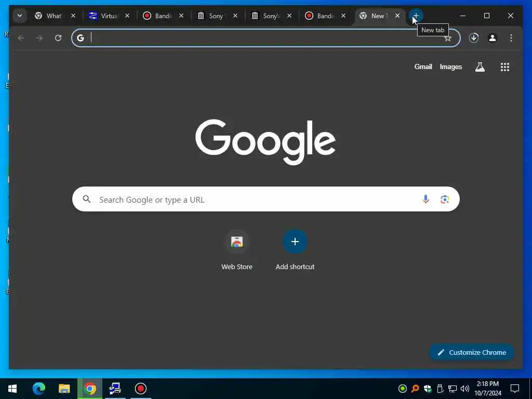Click the magnifier icon in search box
532x399 pixels.
click(87, 199)
